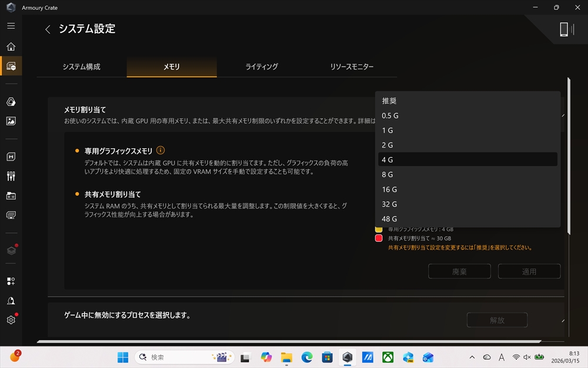588x368 pixels.
Task: Click the 共有メモリ割り当て ≈ 30 GB legend text
Action: point(419,238)
